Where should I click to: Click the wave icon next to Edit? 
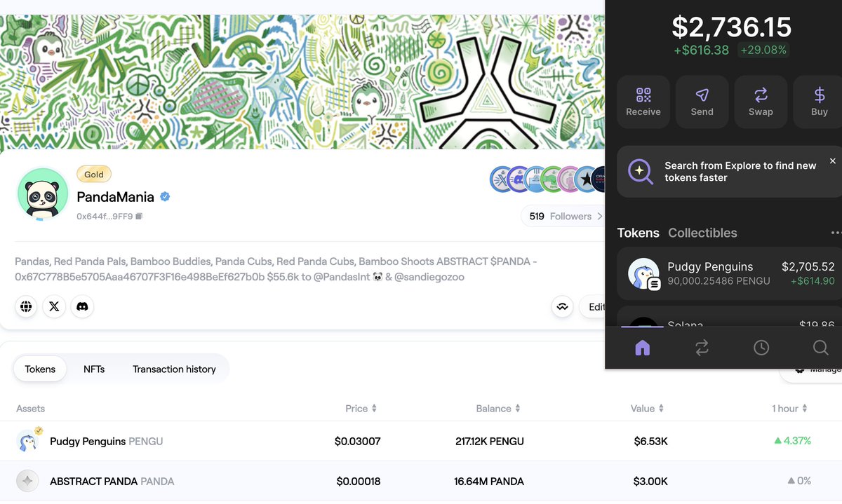tap(562, 306)
